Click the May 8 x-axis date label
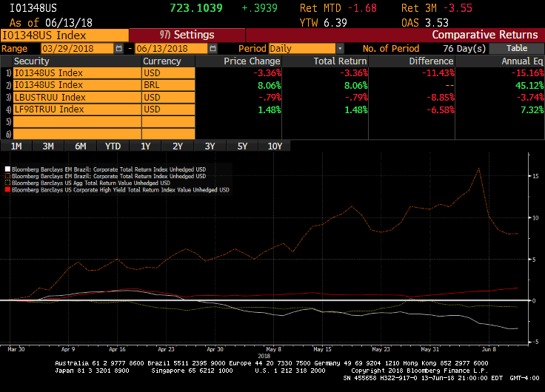Screen dimensions: 545x392 point(273,349)
